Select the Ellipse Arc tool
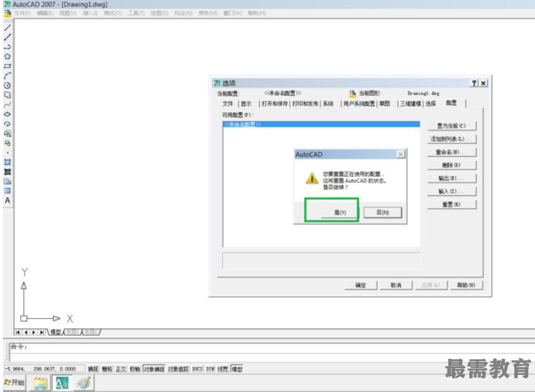This screenshot has width=535, height=392. click(8, 124)
